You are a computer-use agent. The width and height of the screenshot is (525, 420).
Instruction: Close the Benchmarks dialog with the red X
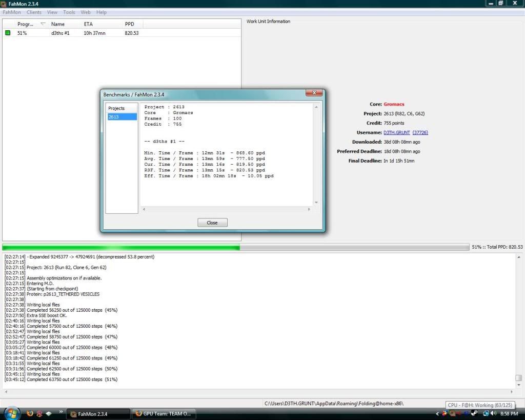(314, 93)
